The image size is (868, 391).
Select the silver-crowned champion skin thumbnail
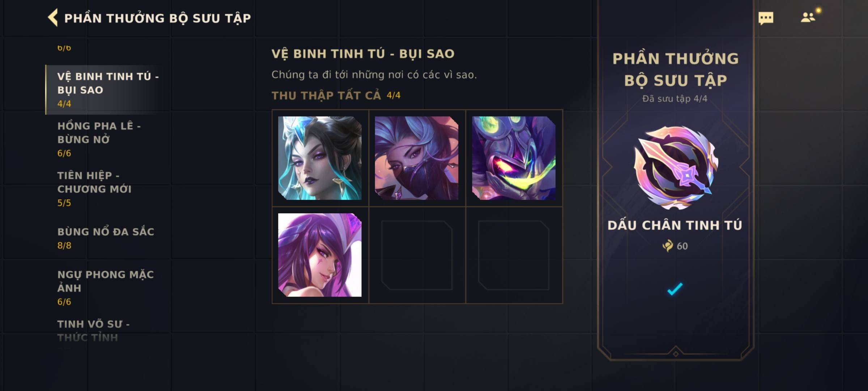tap(320, 158)
